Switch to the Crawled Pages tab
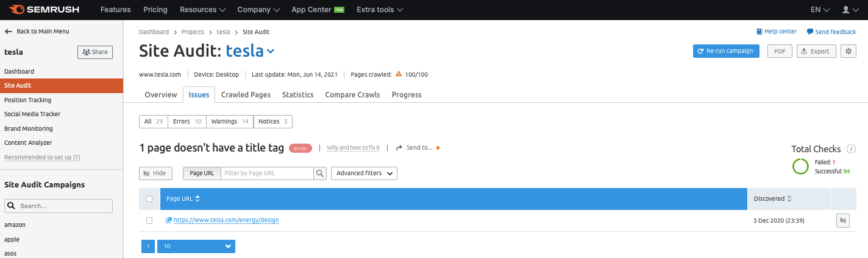Image resolution: width=868 pixels, height=258 pixels. click(x=246, y=95)
